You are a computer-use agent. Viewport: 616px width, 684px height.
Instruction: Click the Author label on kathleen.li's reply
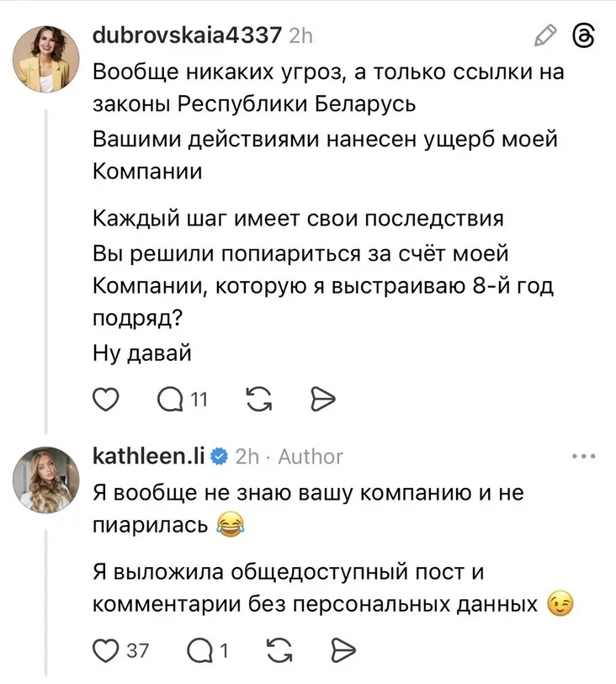pyautogui.click(x=311, y=457)
